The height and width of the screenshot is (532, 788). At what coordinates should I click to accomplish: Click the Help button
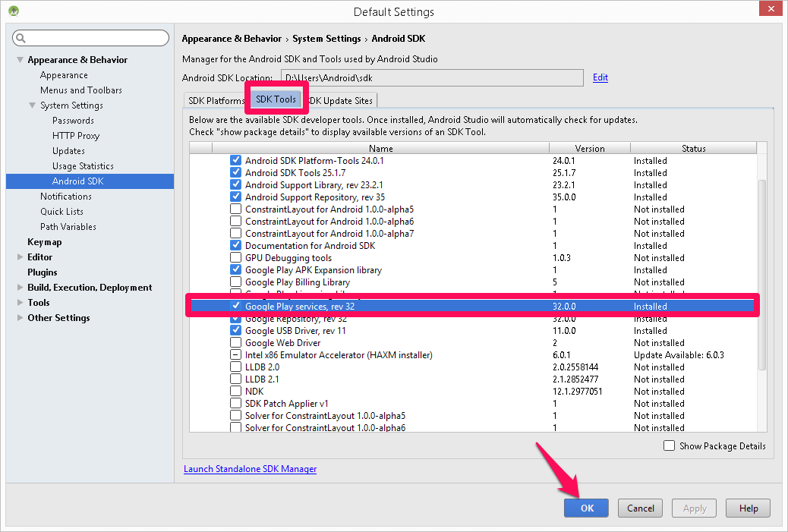point(749,508)
